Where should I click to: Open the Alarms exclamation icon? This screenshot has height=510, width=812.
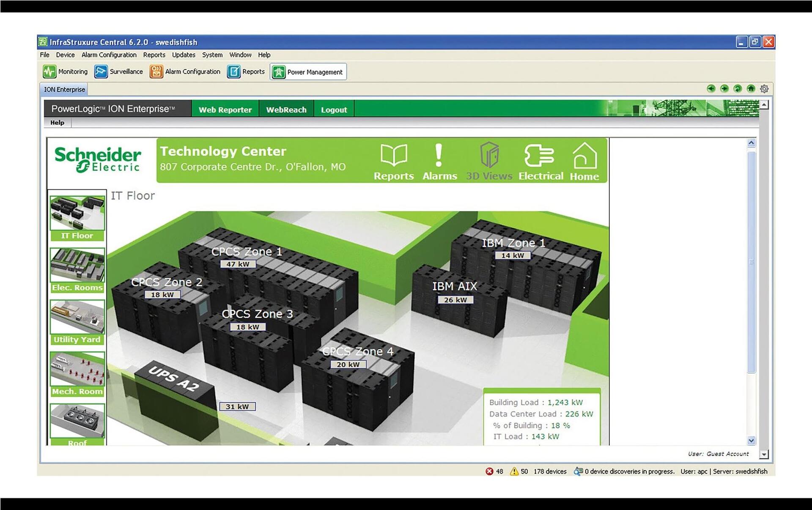tap(439, 155)
